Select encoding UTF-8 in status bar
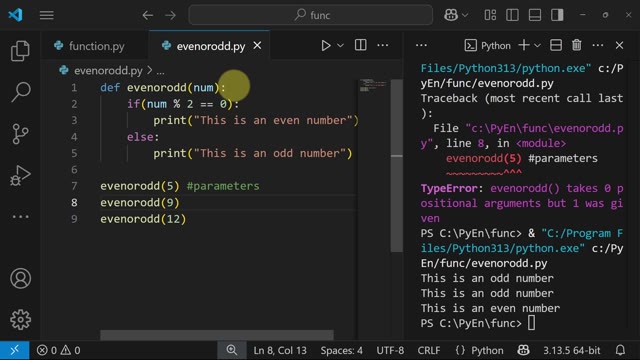 point(390,350)
